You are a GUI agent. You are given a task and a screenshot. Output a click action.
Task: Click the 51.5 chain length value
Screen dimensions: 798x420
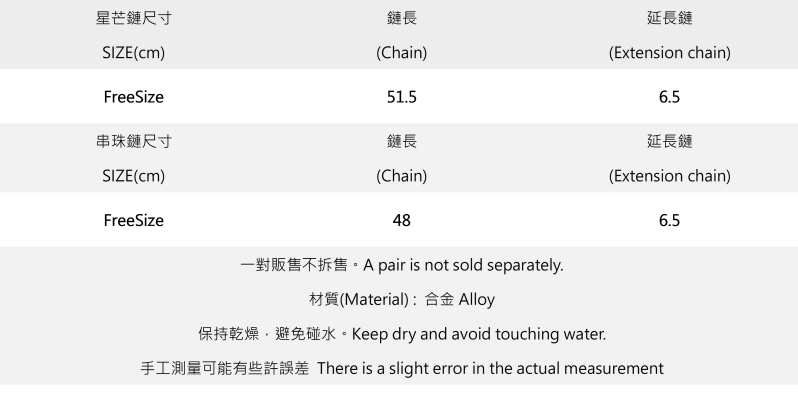coord(401,98)
